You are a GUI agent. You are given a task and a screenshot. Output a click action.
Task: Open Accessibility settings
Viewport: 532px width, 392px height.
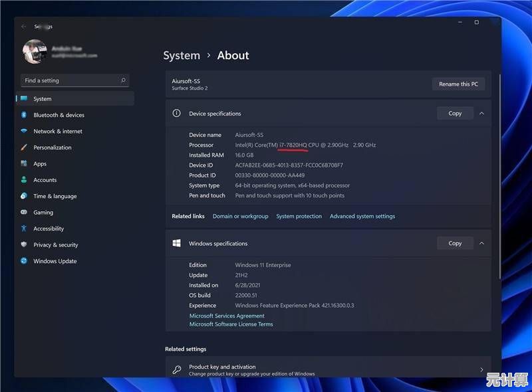coord(75,229)
